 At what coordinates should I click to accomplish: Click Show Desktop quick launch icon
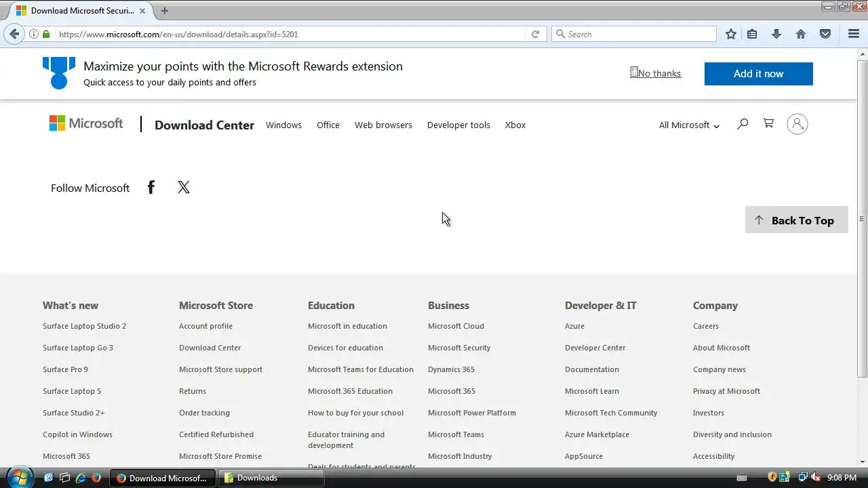pos(49,478)
